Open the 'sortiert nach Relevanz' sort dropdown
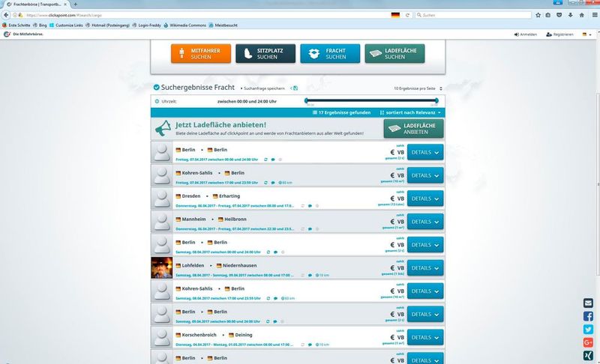Image resolution: width=600 pixels, height=364 pixels. tap(410, 112)
